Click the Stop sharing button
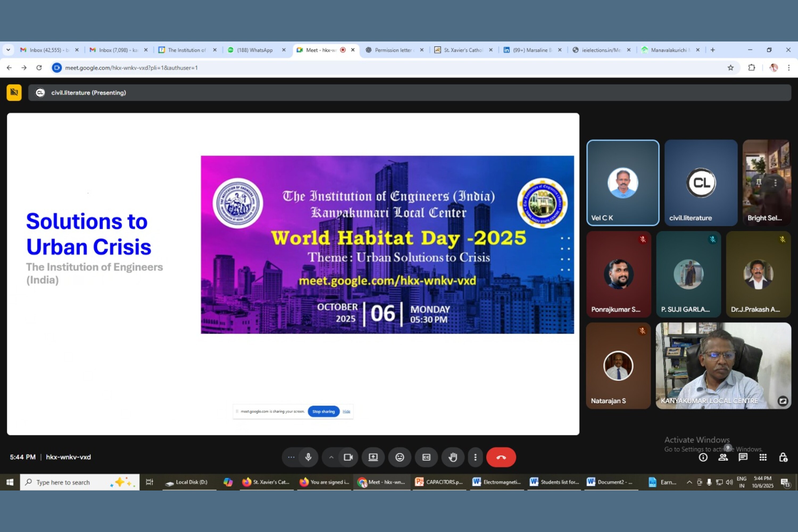The width and height of the screenshot is (798, 532). [323, 411]
